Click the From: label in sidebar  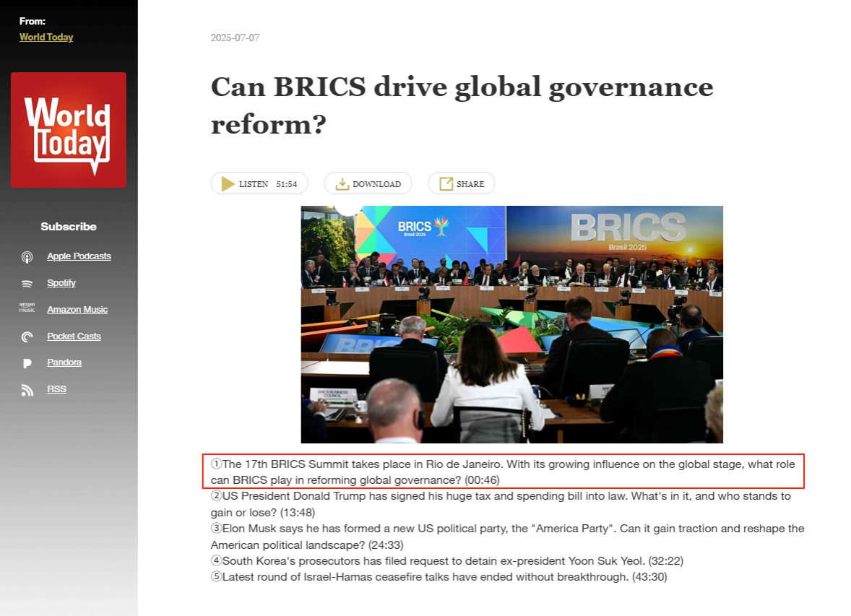click(33, 21)
